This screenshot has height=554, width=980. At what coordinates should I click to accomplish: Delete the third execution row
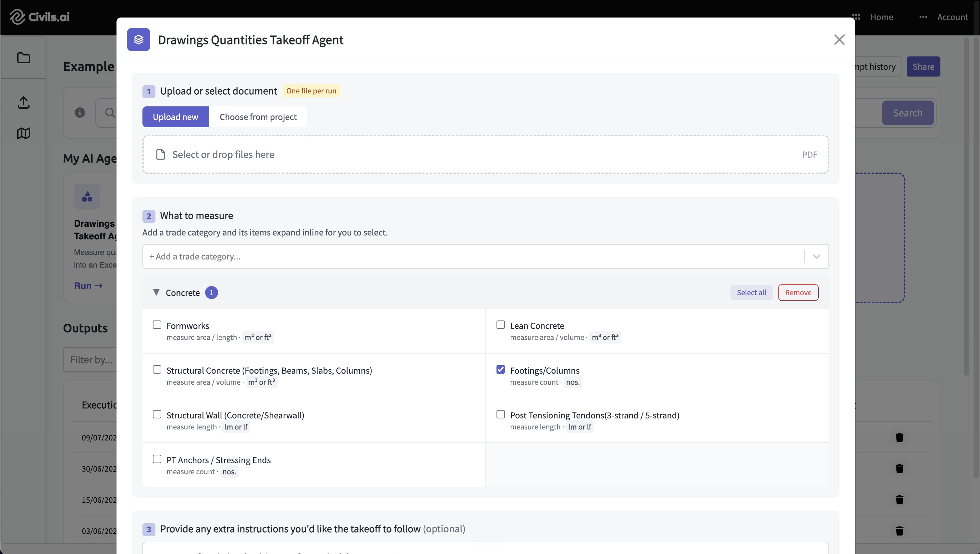tap(899, 500)
